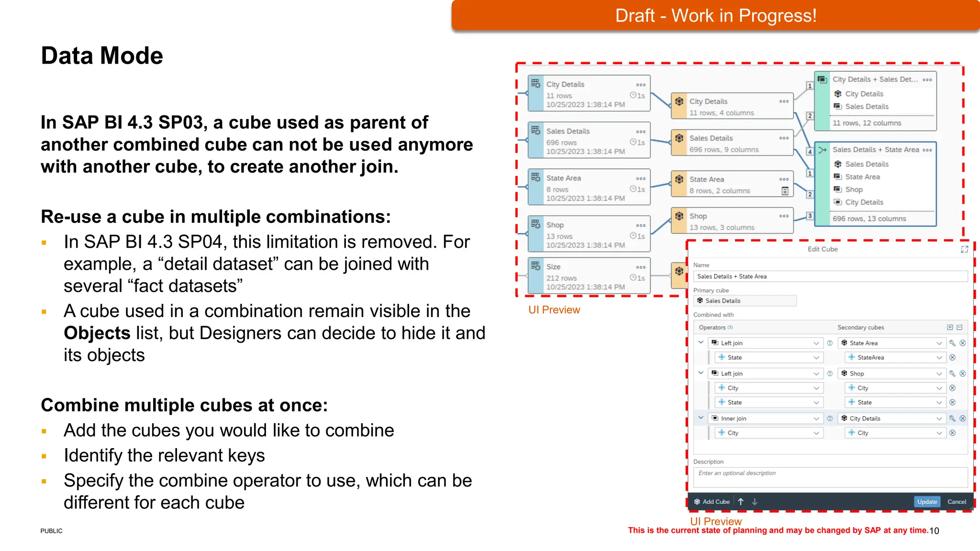Move the cube up with the up arrow

741,502
